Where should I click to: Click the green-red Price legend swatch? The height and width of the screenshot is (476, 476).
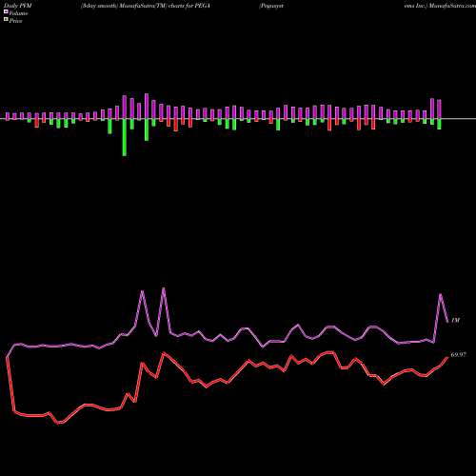pyautogui.click(x=6, y=20)
